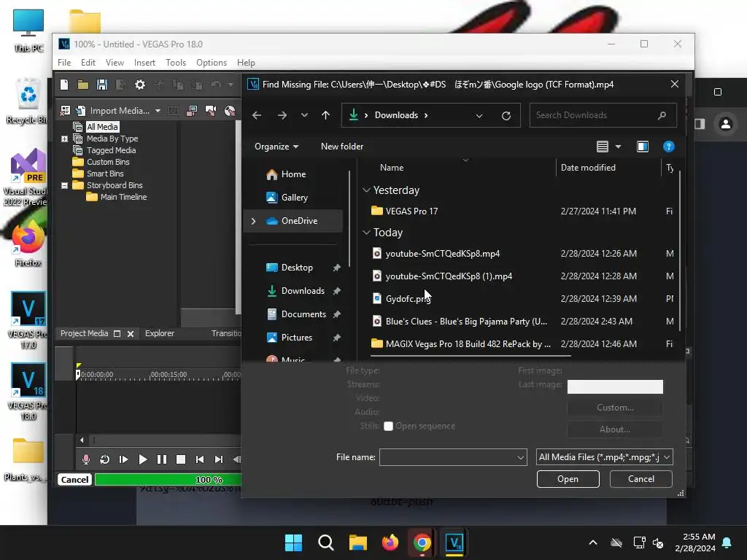Click the Search Downloads box
Image resolution: width=747 pixels, height=560 pixels.
click(x=603, y=115)
